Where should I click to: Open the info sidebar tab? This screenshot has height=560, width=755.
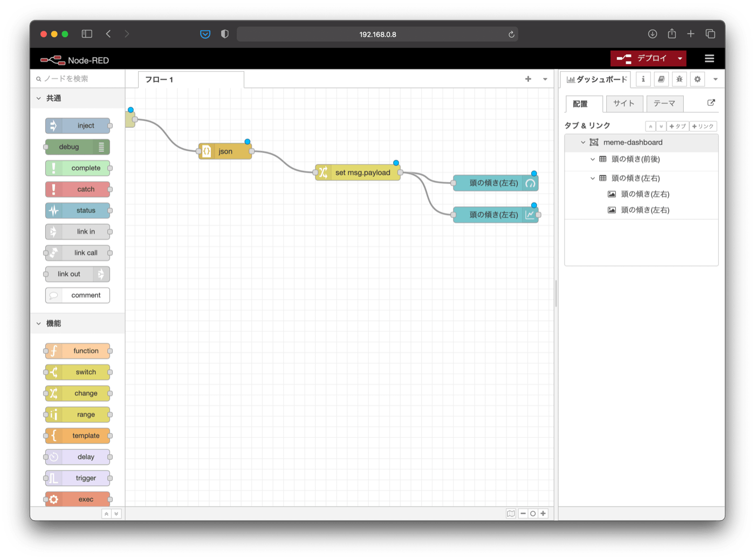643,79
